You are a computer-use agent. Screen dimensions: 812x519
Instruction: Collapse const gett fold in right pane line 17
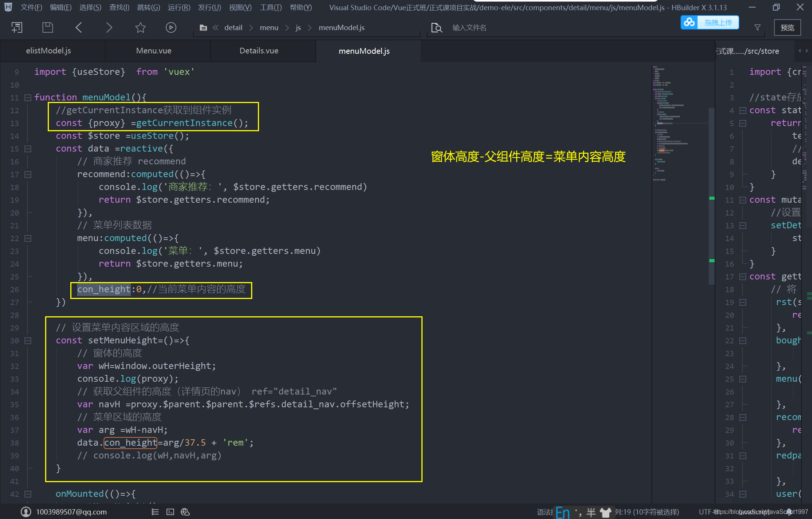742,277
